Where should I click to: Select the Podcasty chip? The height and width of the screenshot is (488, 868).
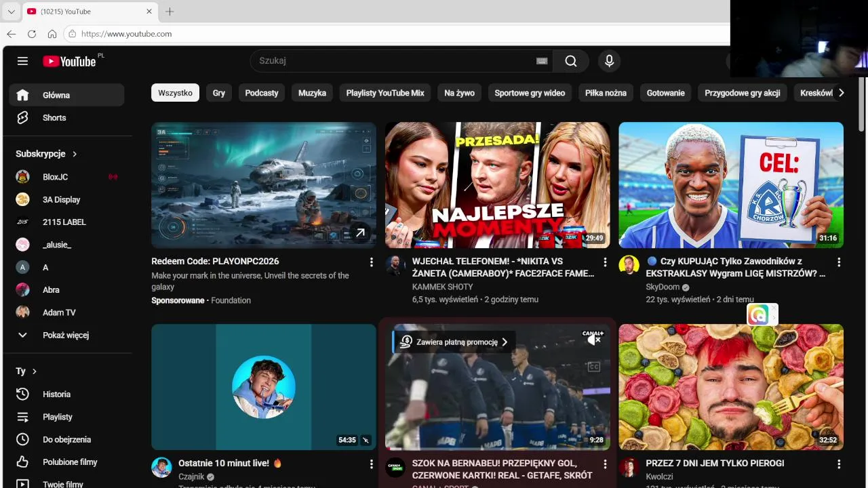tap(262, 93)
